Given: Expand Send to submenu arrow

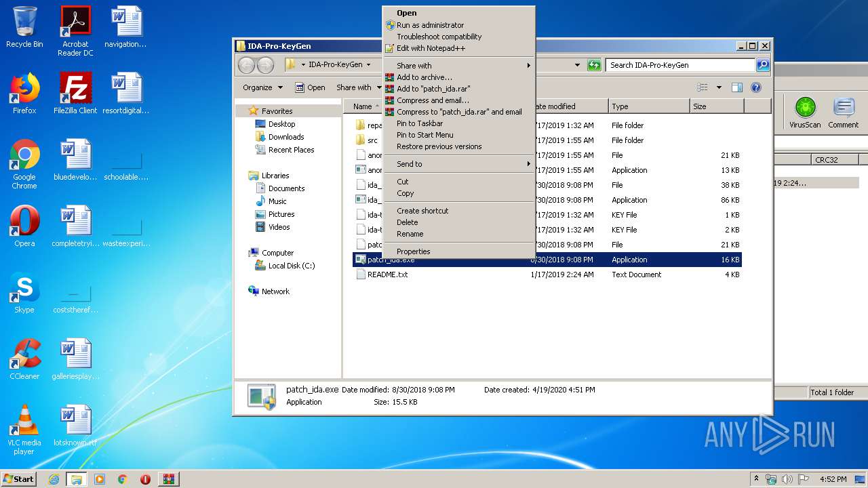Looking at the screenshot, I should point(528,164).
